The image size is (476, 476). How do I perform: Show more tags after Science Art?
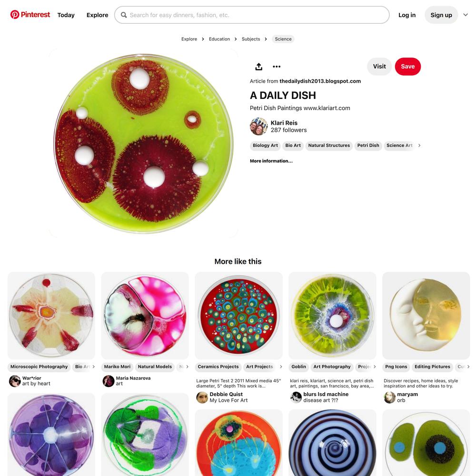point(419,145)
